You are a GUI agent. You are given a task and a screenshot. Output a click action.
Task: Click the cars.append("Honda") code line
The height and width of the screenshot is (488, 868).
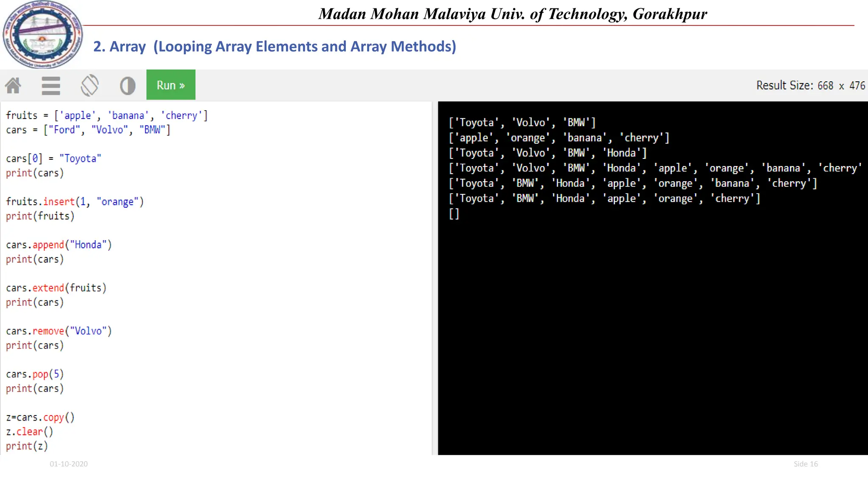(59, 245)
